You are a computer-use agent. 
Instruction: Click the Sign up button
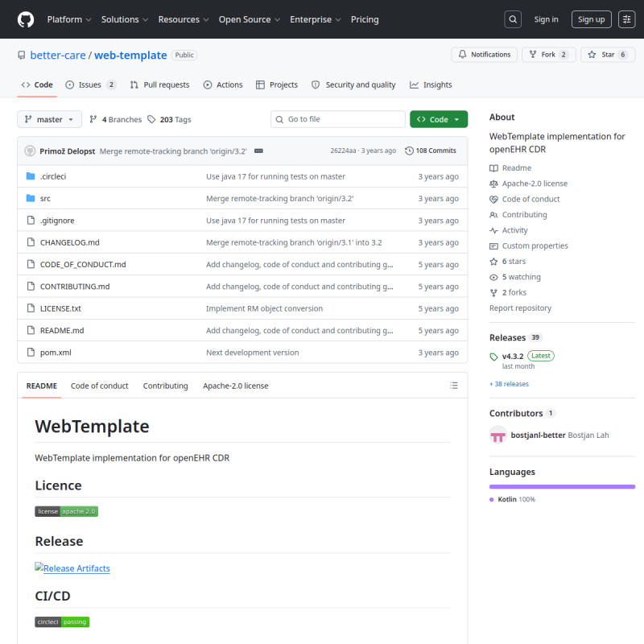(592, 19)
